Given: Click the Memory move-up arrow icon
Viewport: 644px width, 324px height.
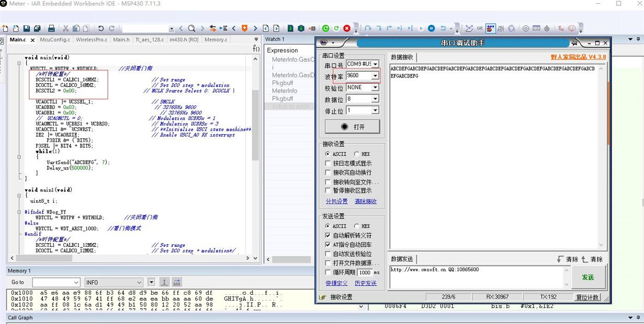Looking at the screenshot, I should tap(164, 282).
